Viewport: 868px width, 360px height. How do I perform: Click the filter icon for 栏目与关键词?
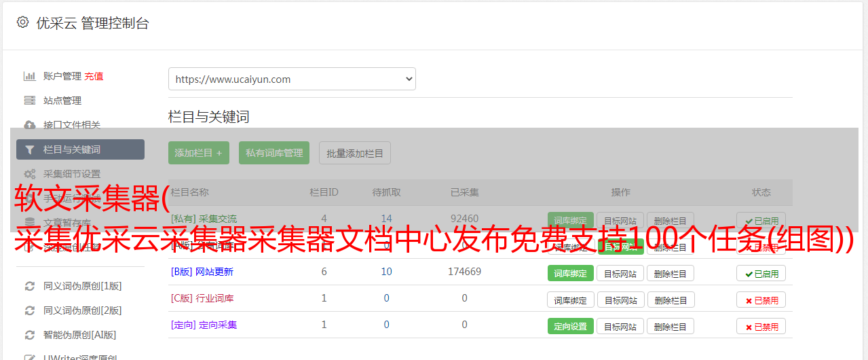pos(29,149)
